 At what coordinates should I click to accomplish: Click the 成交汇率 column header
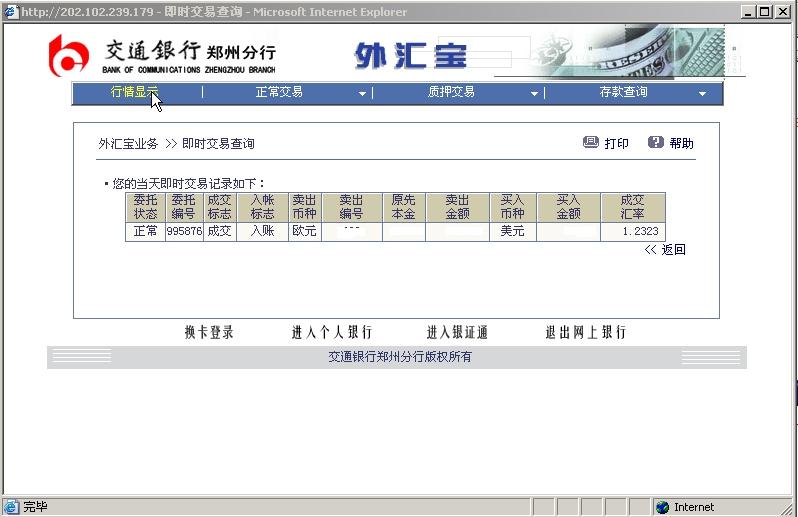click(633, 207)
